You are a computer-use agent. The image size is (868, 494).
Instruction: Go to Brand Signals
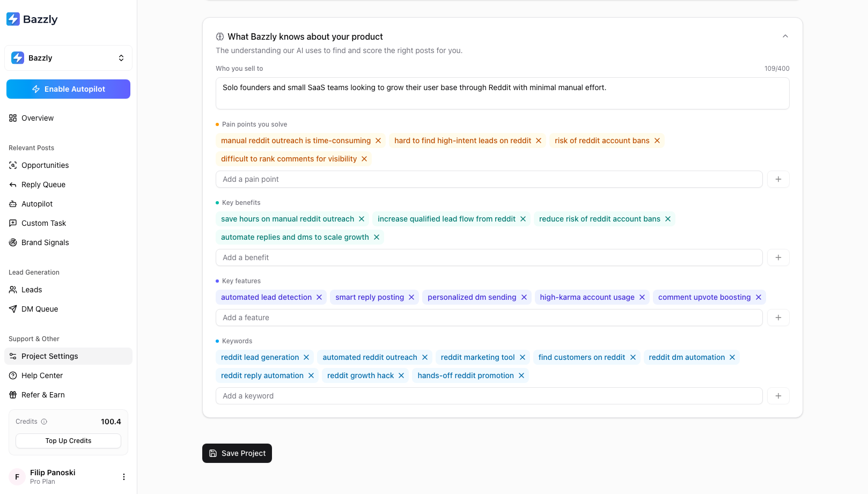coord(68,242)
